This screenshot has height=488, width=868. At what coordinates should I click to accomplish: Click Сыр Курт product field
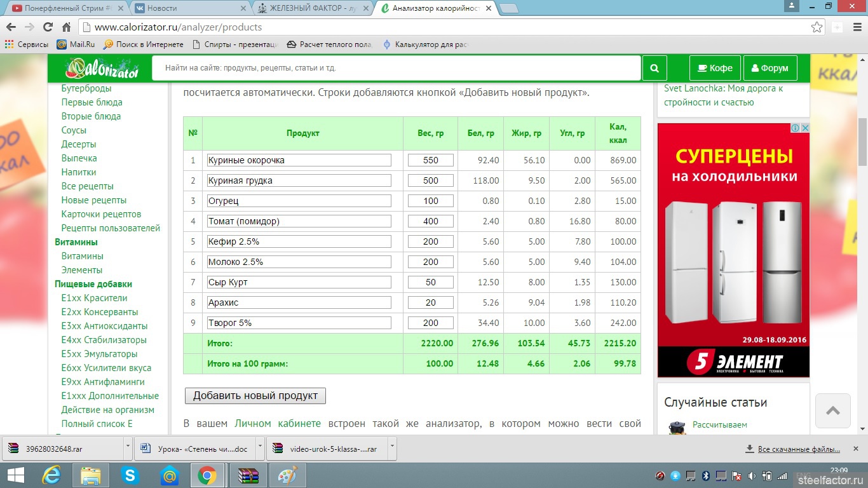click(x=299, y=282)
